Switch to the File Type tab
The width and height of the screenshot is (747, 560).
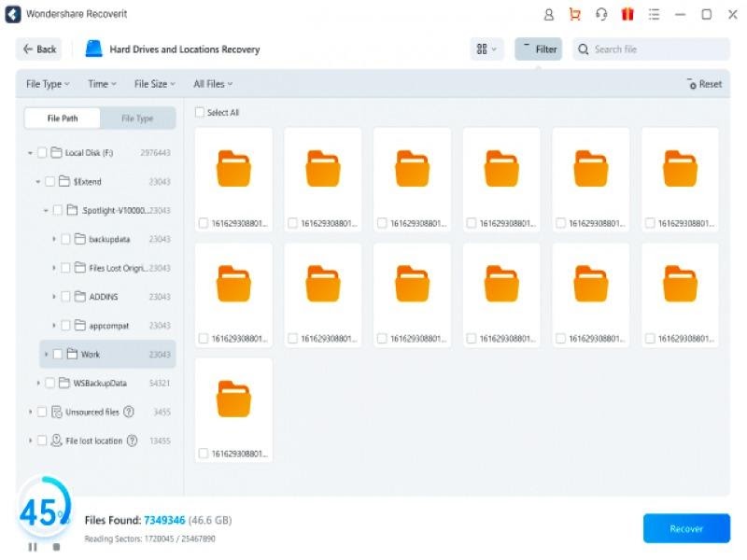(x=137, y=119)
